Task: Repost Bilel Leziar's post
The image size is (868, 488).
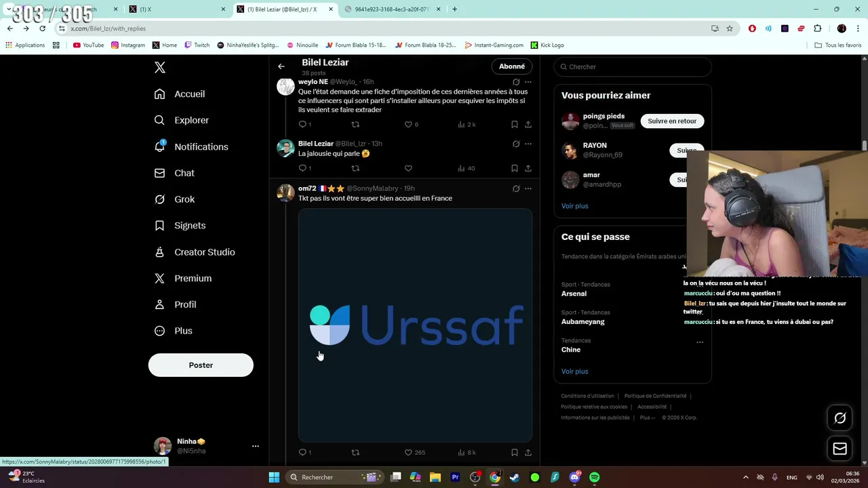Action: pos(355,168)
